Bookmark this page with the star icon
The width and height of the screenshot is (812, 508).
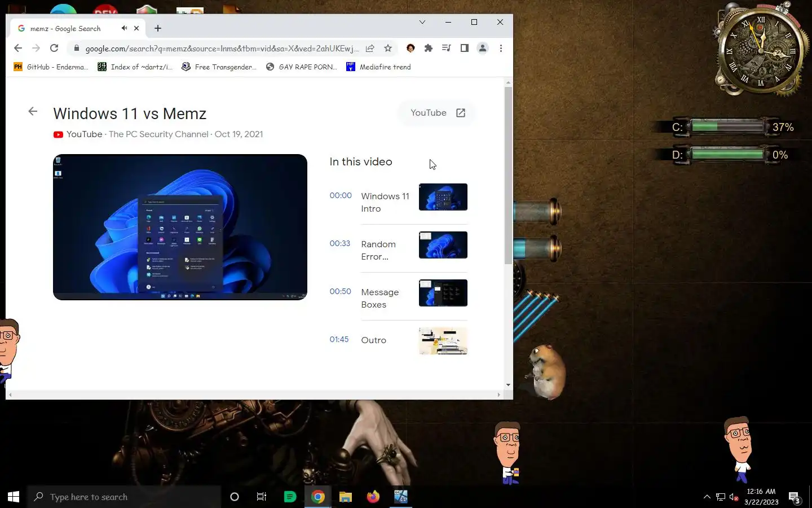click(x=388, y=49)
